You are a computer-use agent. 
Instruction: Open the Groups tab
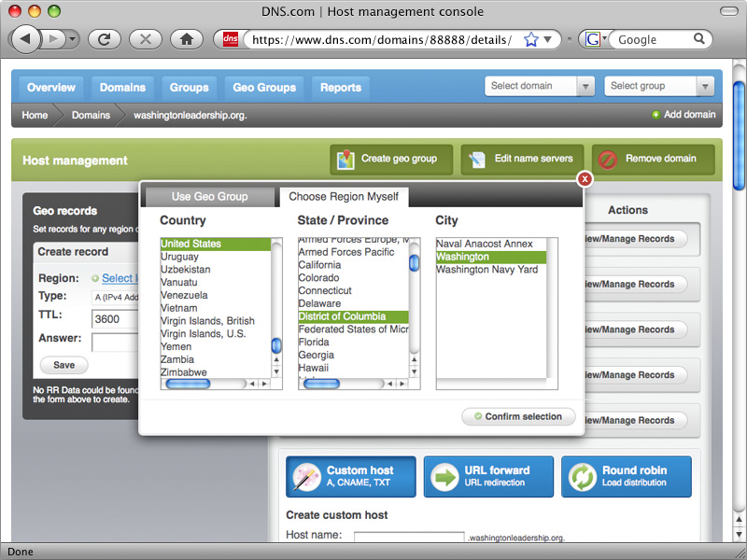[190, 88]
